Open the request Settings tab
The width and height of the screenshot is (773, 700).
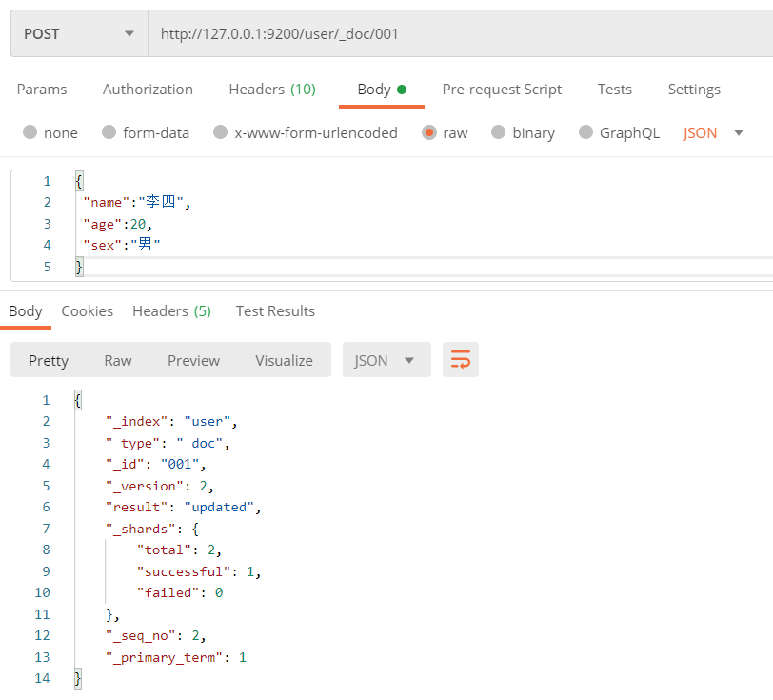694,90
